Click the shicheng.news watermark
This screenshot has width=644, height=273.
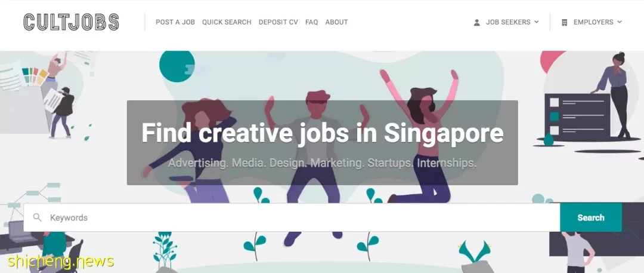click(60, 261)
